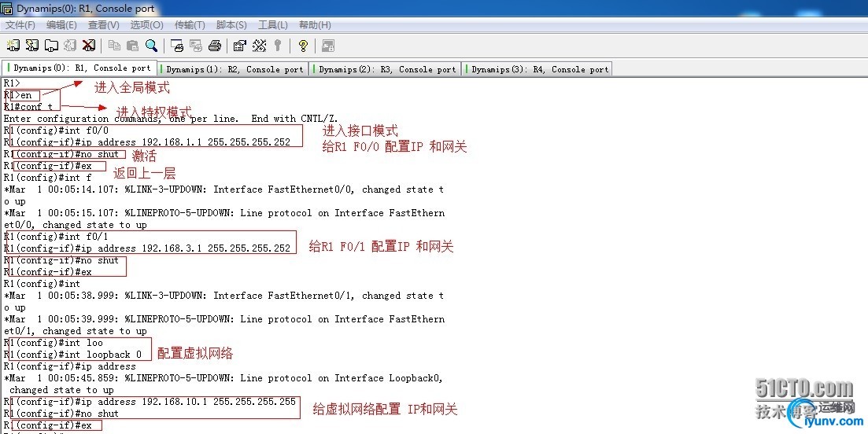Switch to the R2 Console port tab
This screenshot has height=434, width=868.
(x=232, y=69)
